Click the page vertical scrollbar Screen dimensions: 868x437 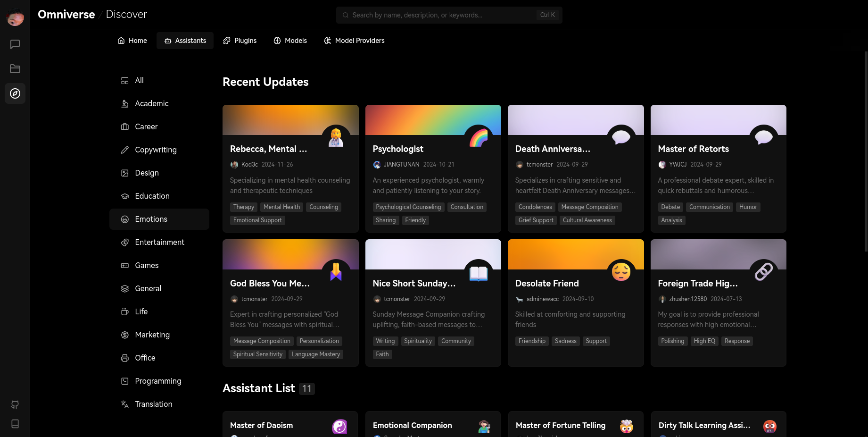tap(866, 151)
